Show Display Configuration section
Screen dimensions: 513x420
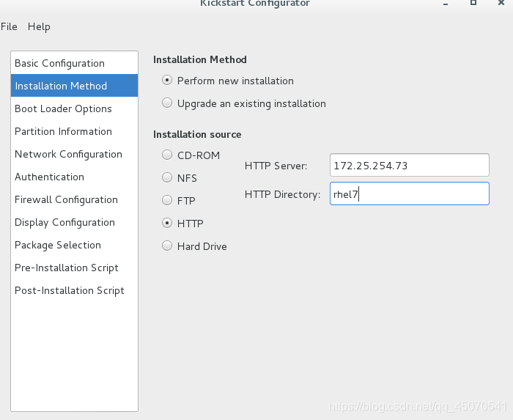click(x=74, y=222)
